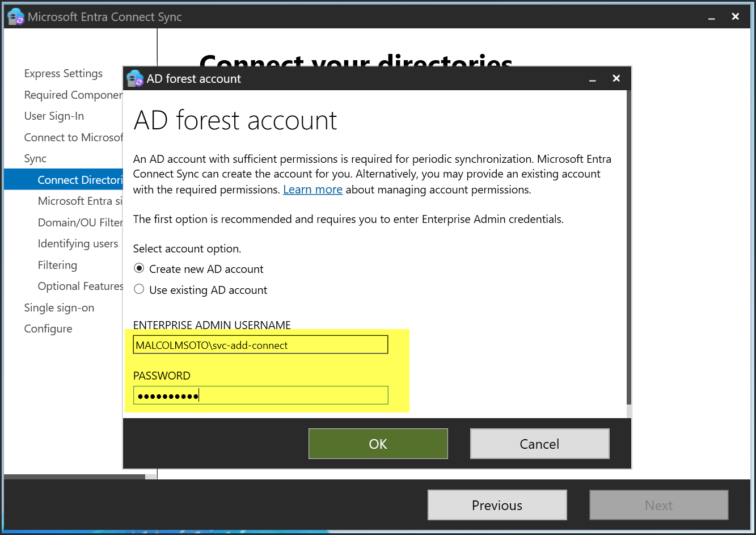Open the Learn more link
Screen dimensions: 756x535
click(312, 189)
